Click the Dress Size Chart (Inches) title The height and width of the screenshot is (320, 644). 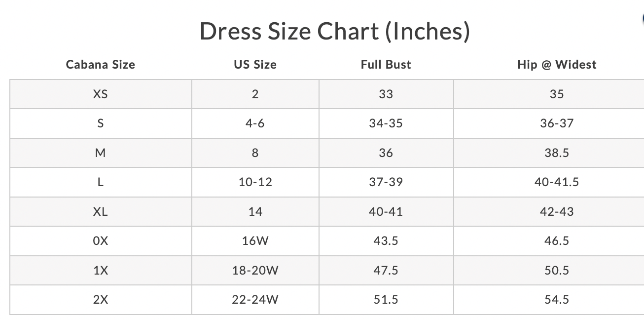point(335,32)
